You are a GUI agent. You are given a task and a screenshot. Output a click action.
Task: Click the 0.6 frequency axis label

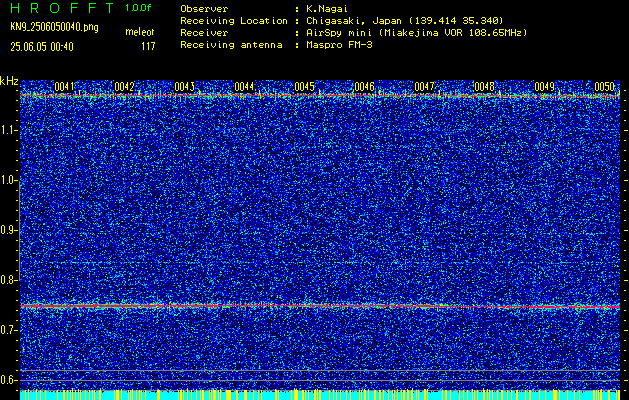pyautogui.click(x=9, y=380)
